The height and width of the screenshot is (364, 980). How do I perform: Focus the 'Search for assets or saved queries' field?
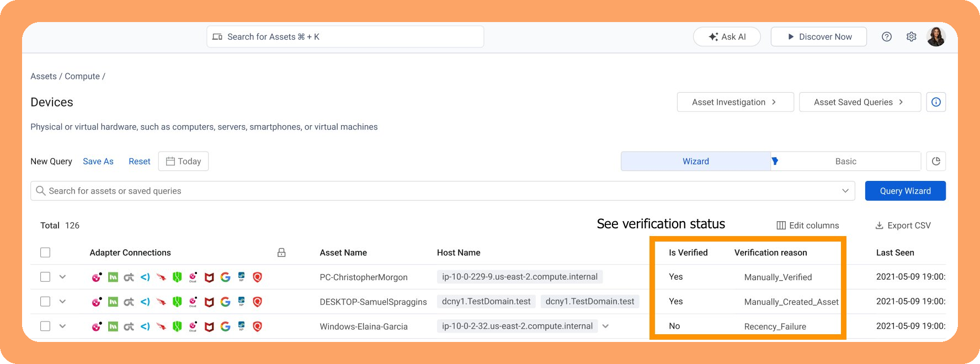[x=443, y=191]
